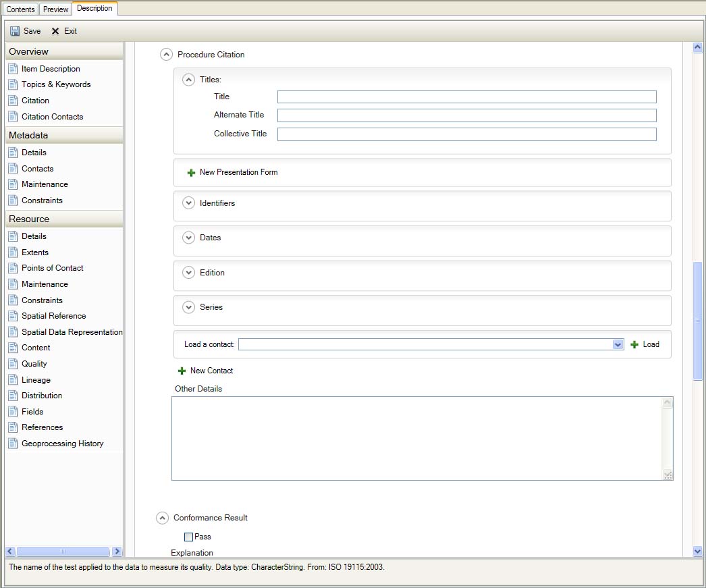Click in the Alternate Title text field

tap(466, 115)
